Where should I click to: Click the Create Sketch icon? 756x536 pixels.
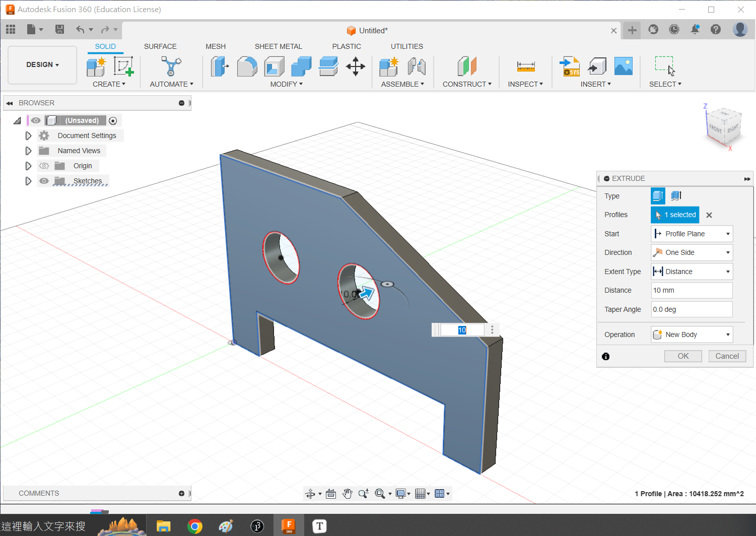point(123,66)
